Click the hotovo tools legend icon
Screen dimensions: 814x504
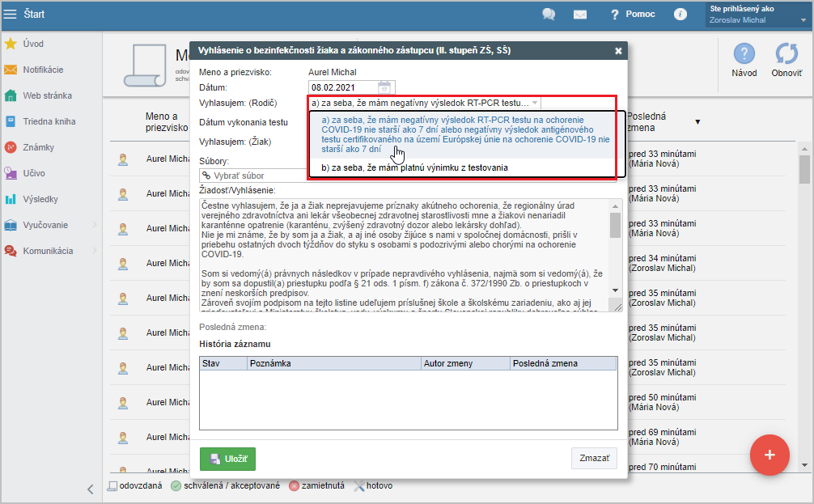point(358,486)
